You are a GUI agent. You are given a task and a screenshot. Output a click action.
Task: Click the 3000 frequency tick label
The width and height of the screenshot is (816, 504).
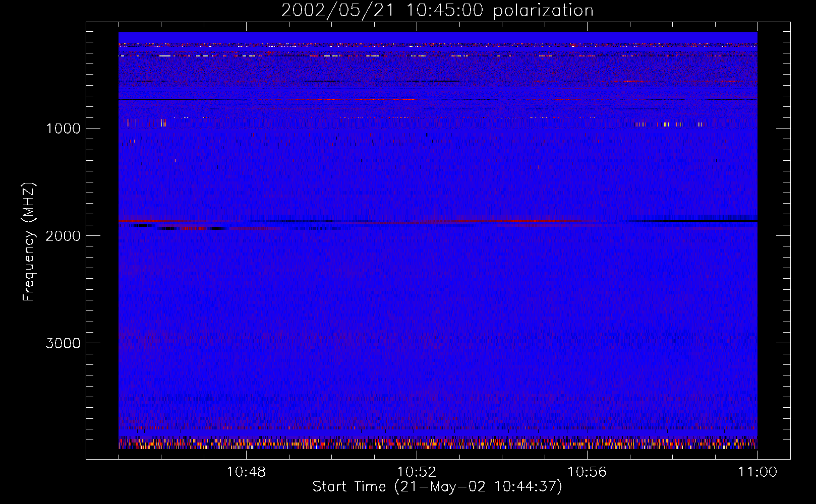63,343
